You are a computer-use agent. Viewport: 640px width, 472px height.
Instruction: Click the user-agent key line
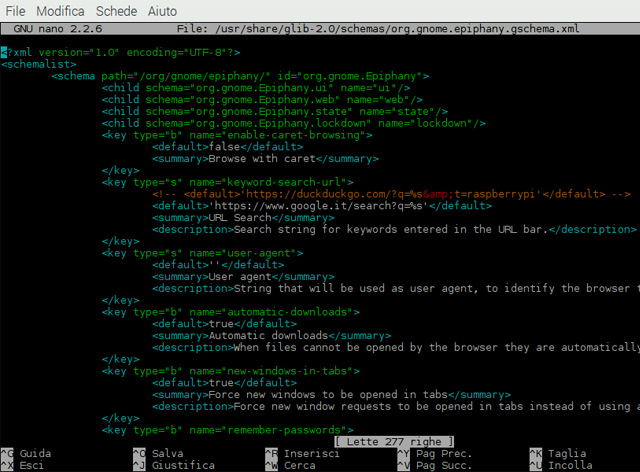point(202,254)
